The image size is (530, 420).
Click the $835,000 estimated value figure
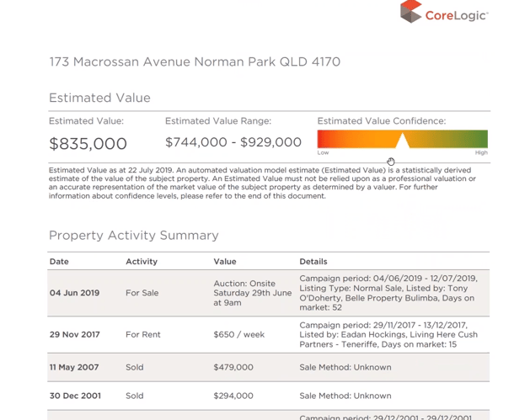[88, 144]
